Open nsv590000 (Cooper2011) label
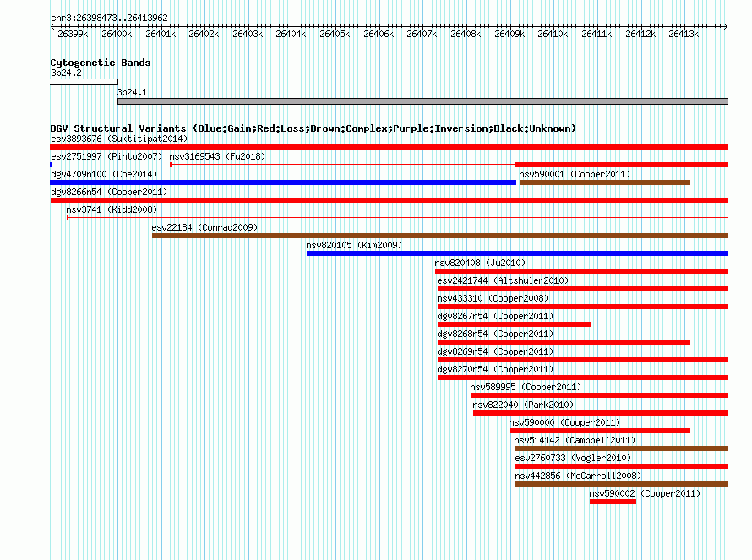752x560 pixels. pyautogui.click(x=564, y=422)
